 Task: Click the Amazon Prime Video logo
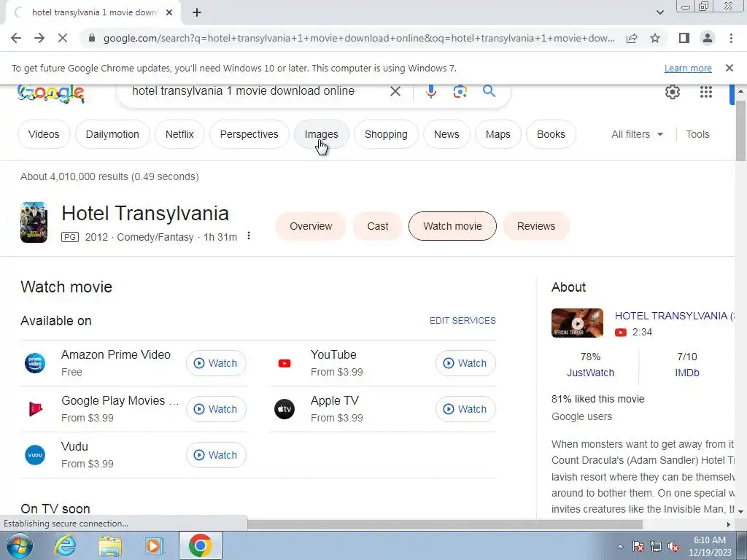coord(35,363)
